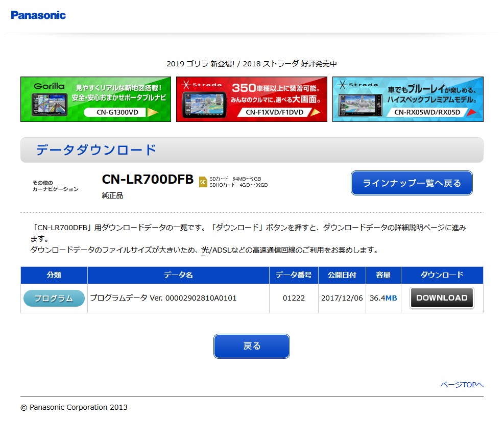Click プログラムデータ Ver. 00002902810A0101 cell
504x422 pixels.
[x=178, y=299]
